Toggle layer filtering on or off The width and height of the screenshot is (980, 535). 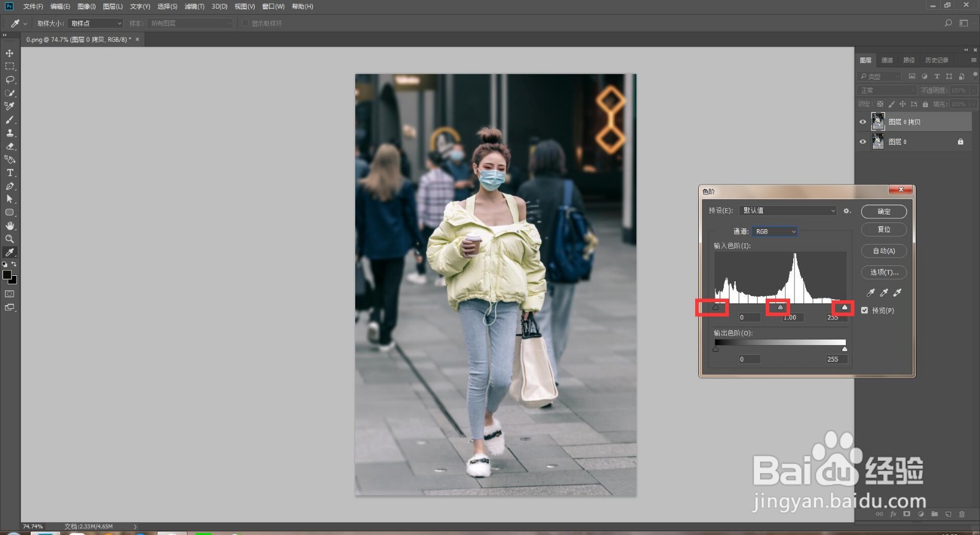[974, 75]
